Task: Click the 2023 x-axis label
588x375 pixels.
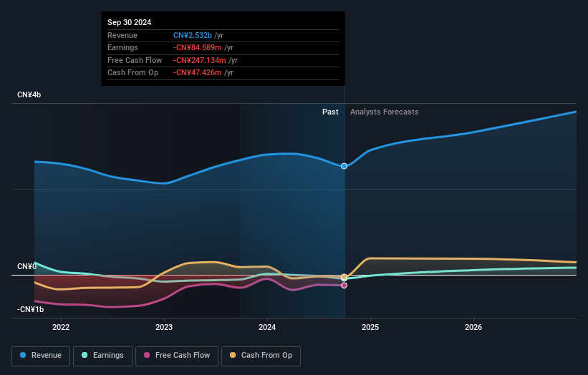Action: tap(164, 327)
